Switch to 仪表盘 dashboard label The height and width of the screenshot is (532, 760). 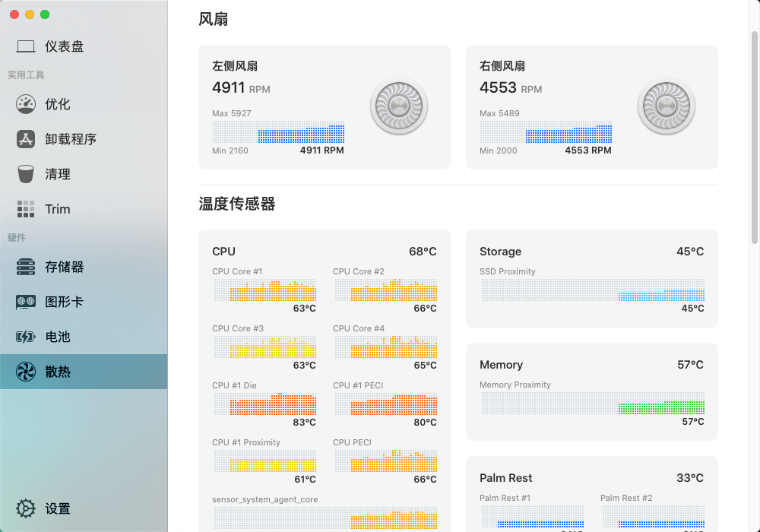point(65,46)
